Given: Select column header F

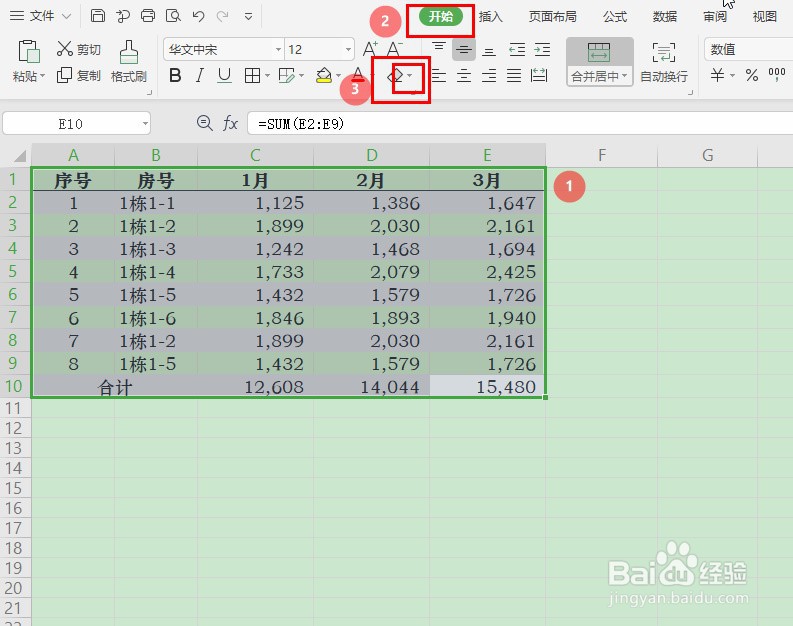Looking at the screenshot, I should point(601,155).
